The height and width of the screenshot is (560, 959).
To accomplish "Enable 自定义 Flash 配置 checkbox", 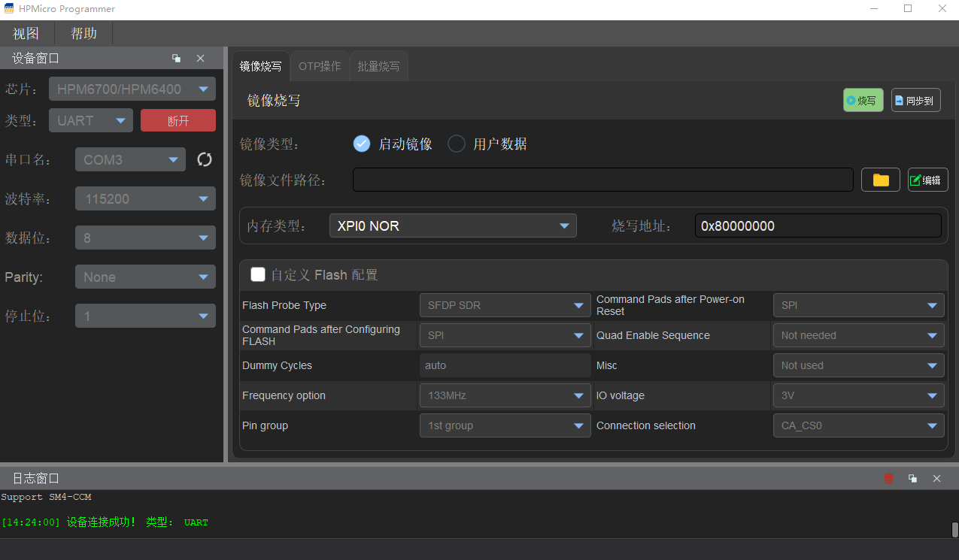I will point(258,274).
